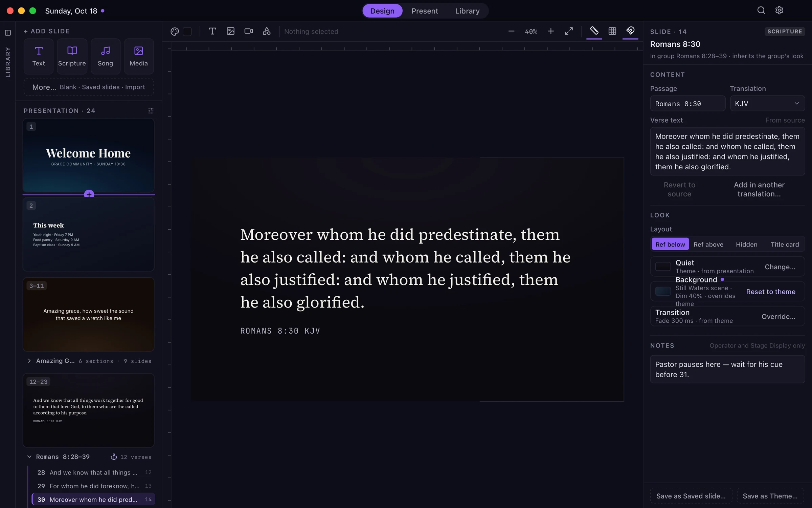Add a Media slide

139,57
